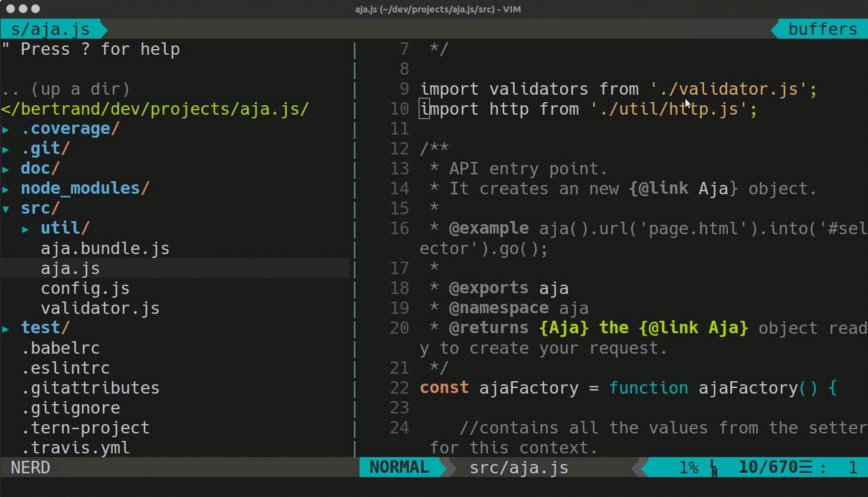Viewport: 868px width, 497px height.
Task: Close the VIM window with red button
Action: (x=10, y=9)
